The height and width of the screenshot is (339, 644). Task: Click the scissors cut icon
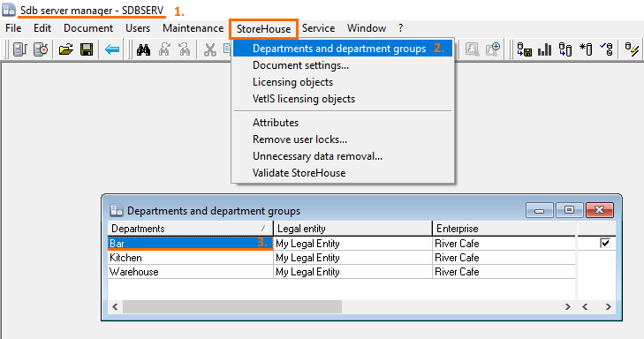pos(210,49)
